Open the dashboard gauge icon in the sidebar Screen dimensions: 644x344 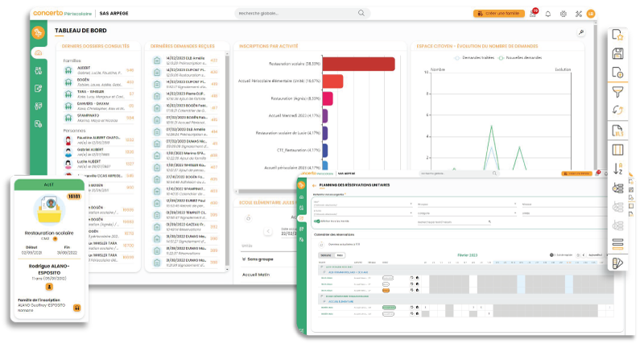click(38, 52)
